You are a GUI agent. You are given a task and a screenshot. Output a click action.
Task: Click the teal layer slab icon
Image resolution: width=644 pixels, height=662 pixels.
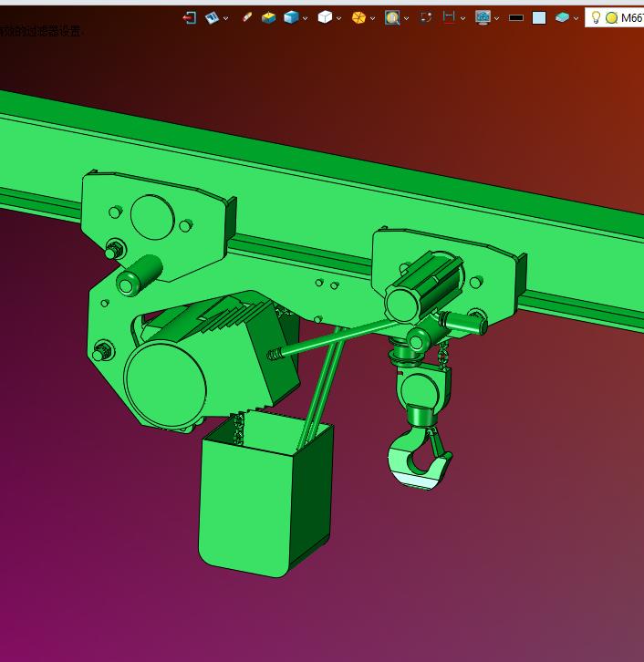[x=562, y=17]
